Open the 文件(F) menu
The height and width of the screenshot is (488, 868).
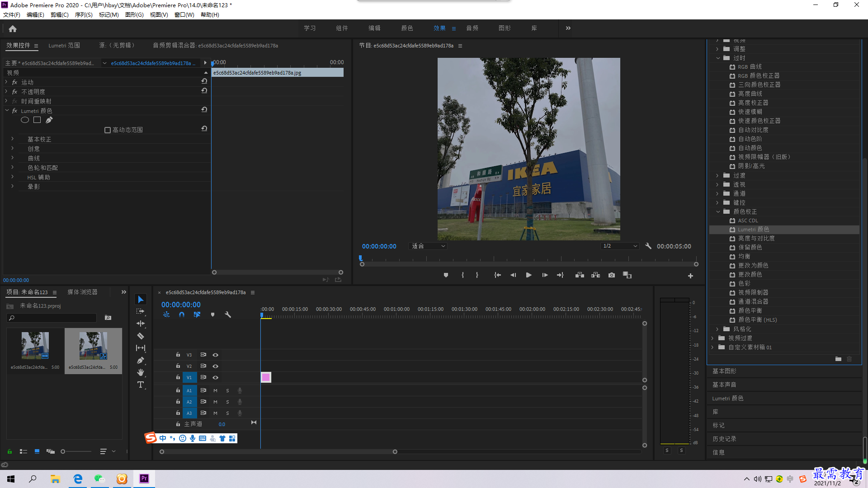tap(12, 15)
